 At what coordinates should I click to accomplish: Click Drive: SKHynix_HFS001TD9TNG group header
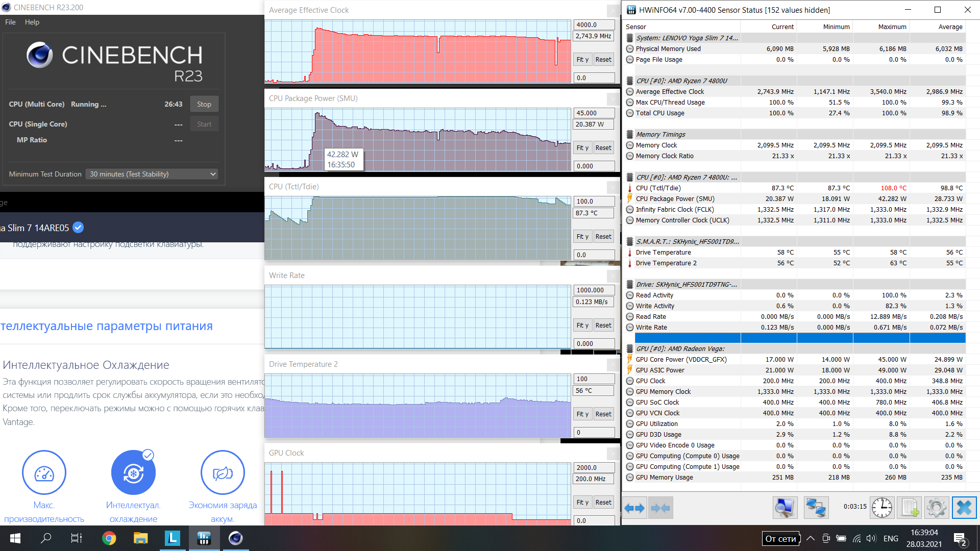[687, 284]
